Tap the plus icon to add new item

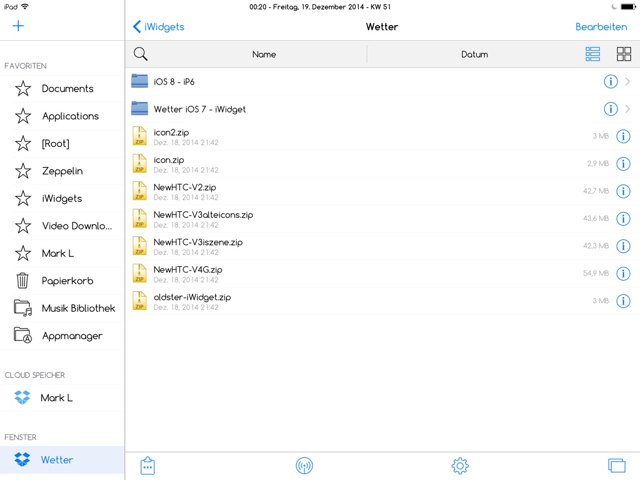pos(19,26)
